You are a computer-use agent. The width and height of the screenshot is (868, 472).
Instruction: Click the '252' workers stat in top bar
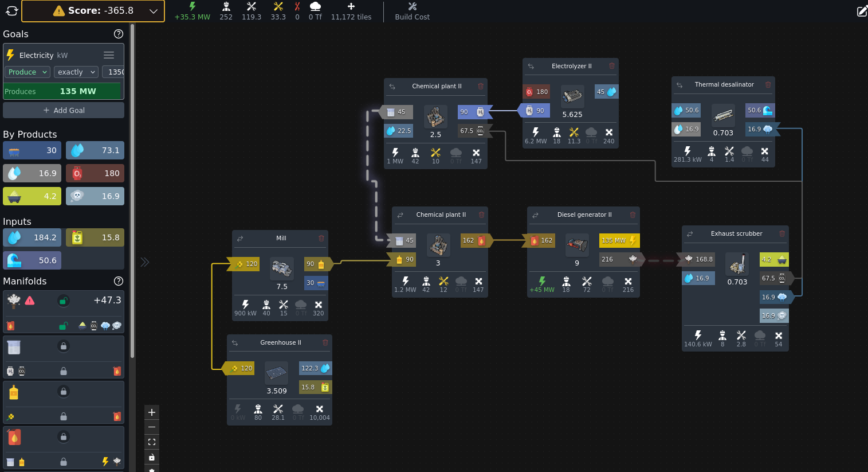click(x=226, y=11)
